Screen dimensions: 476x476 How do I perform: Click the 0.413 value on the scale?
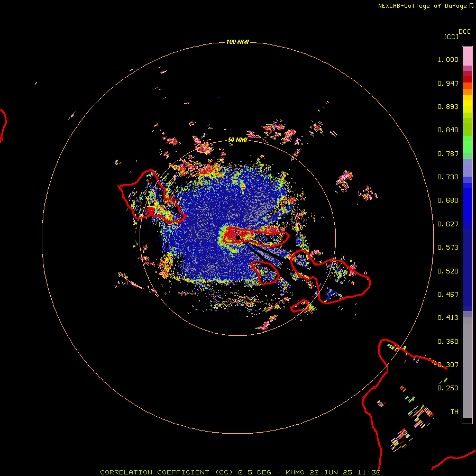point(448,318)
